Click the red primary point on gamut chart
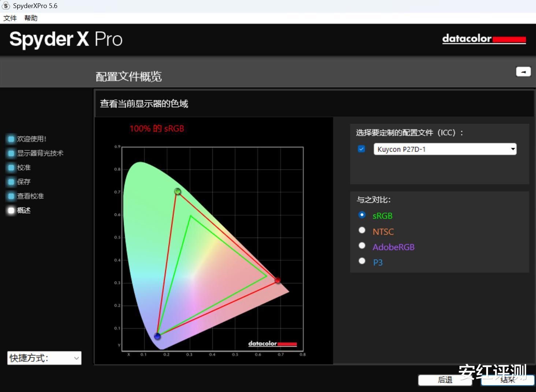Image resolution: width=536 pixels, height=392 pixels. coord(278,280)
